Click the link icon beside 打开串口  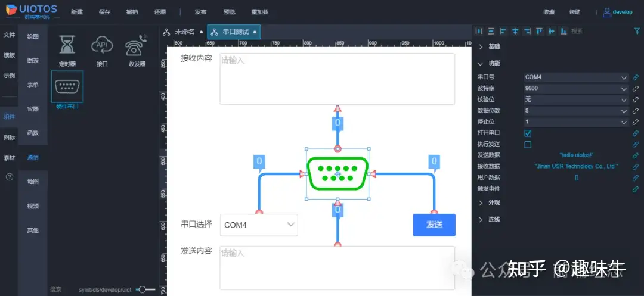coord(636,133)
